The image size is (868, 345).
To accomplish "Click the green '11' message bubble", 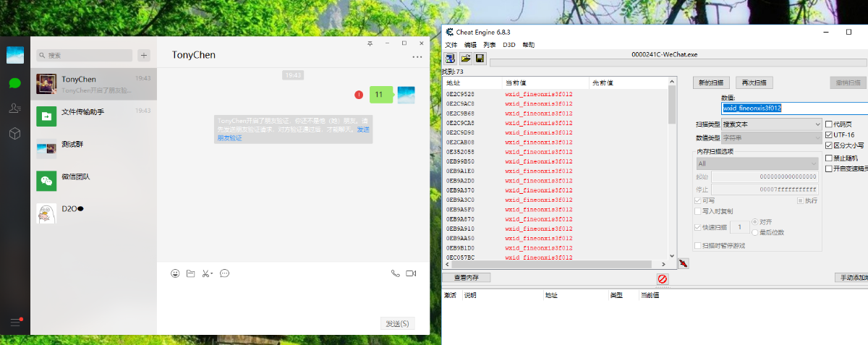I will 380,95.
